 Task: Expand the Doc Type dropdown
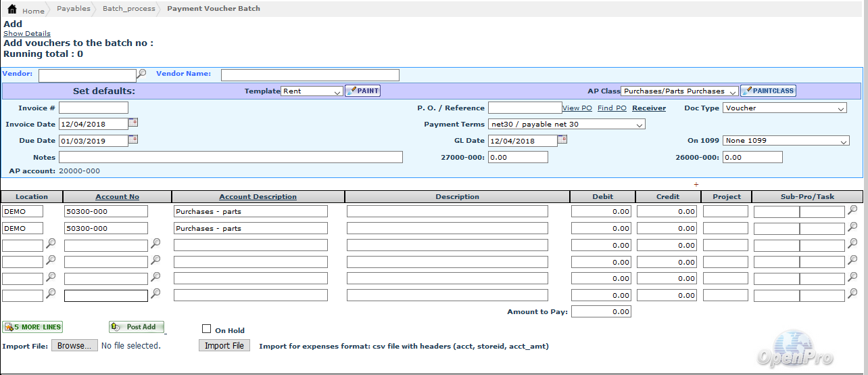785,108
